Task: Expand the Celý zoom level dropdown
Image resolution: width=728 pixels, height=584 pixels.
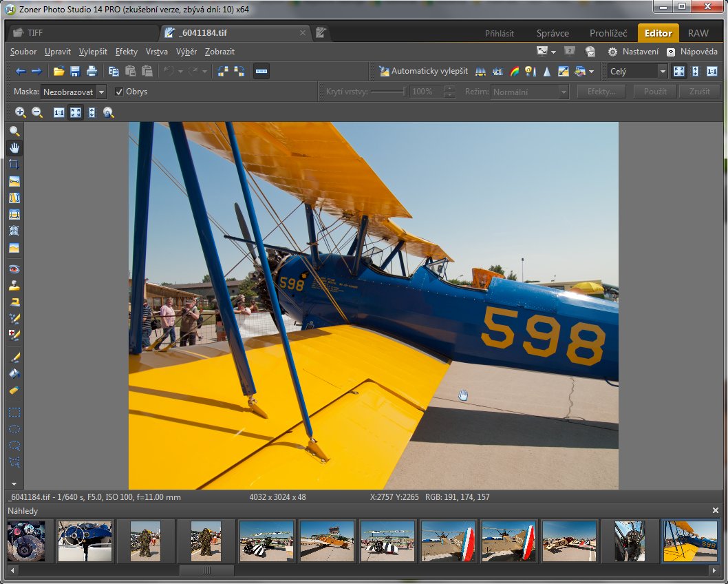Action: (662, 71)
